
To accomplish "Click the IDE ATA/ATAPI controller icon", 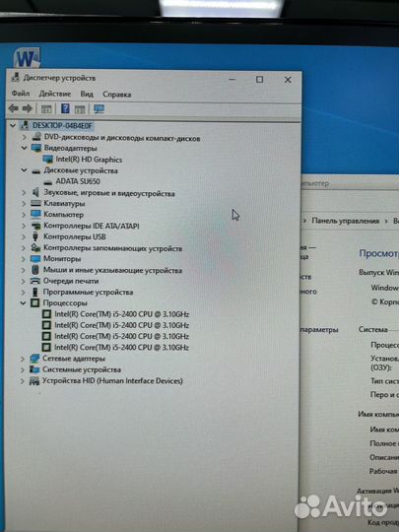I will tap(35, 226).
